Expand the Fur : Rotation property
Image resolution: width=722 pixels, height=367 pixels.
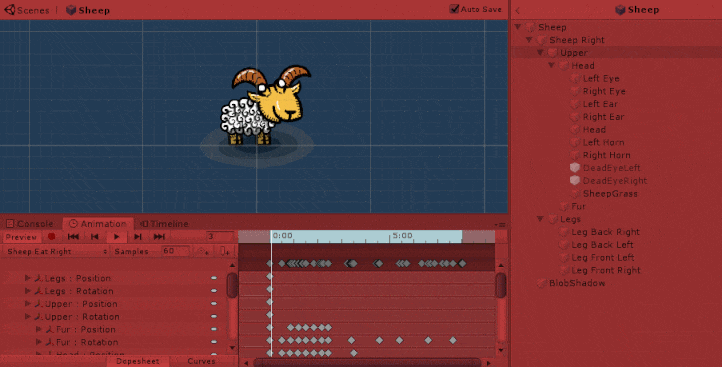tap(39, 342)
